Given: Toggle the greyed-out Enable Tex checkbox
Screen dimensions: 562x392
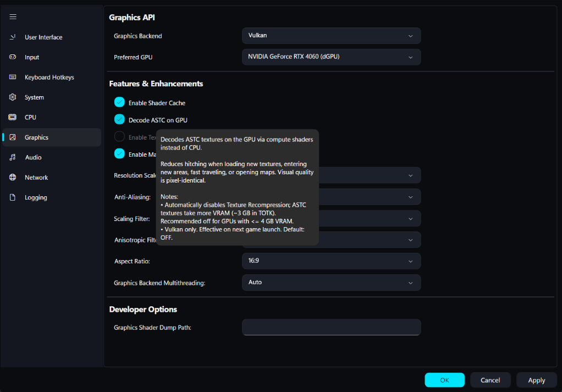Looking at the screenshot, I should [x=119, y=137].
